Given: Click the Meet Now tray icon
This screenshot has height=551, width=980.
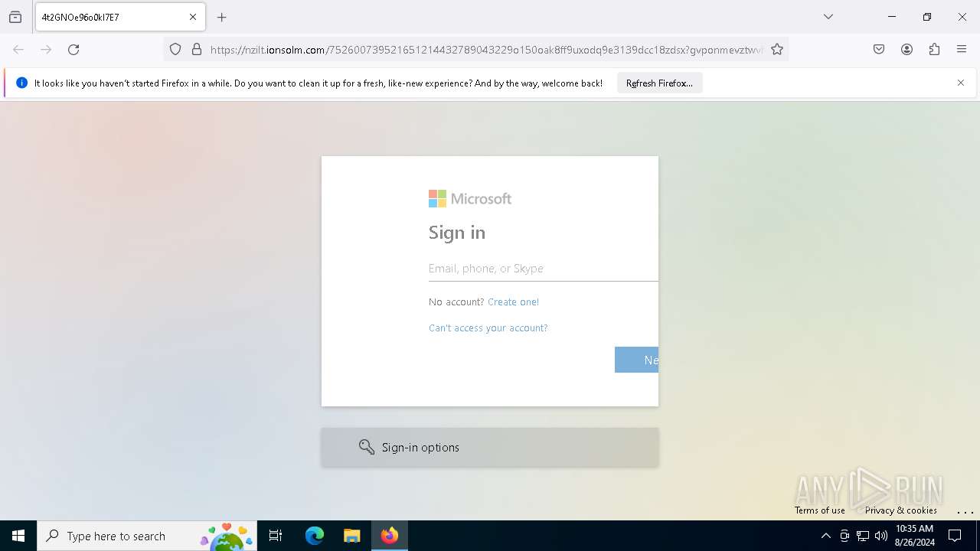Looking at the screenshot, I should tap(844, 536).
